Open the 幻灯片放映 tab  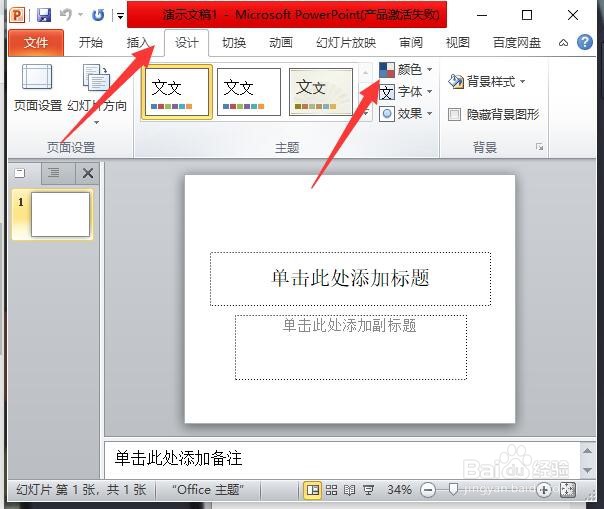click(346, 42)
